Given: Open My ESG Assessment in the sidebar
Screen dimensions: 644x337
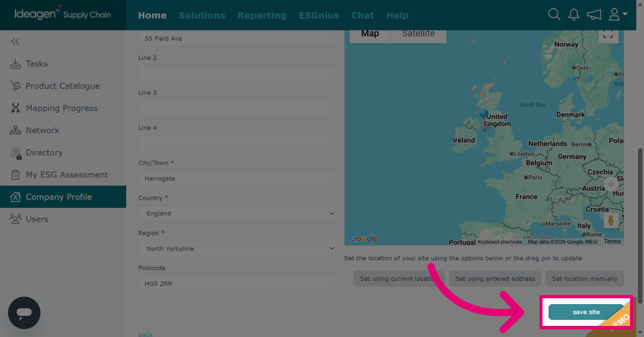Looking at the screenshot, I should (63, 175).
